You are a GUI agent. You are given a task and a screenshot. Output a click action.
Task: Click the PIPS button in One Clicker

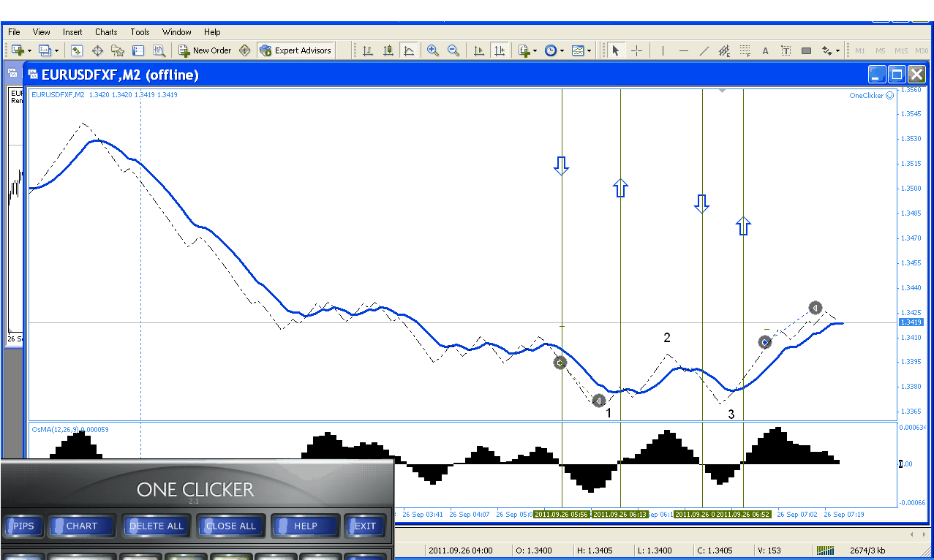point(23,526)
